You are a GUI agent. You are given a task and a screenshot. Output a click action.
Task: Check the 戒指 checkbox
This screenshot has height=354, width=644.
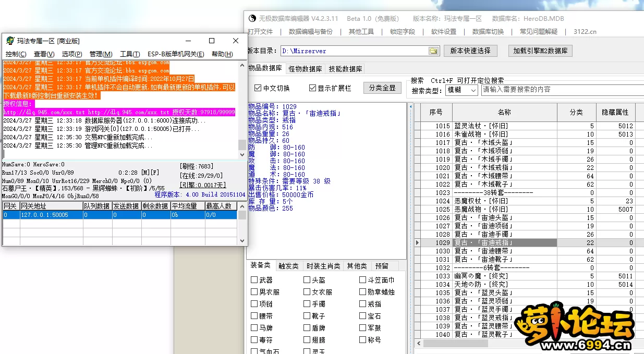point(362,303)
